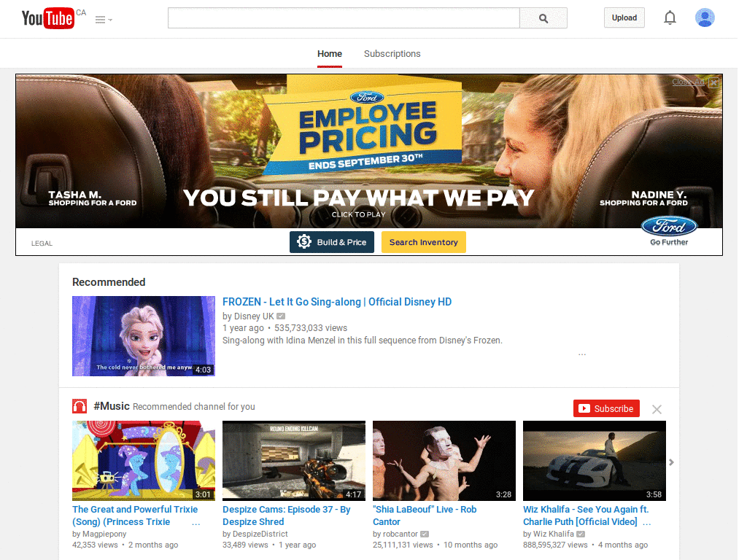Click Disney UK verified badge
Image resolution: width=747 pixels, height=560 pixels.
coord(281,316)
